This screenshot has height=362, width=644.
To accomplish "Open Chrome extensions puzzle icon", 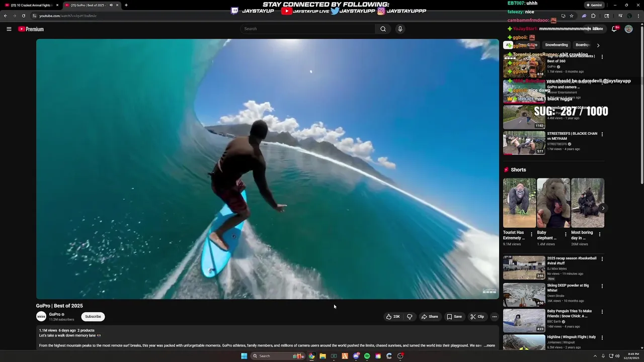I will pyautogui.click(x=593, y=16).
